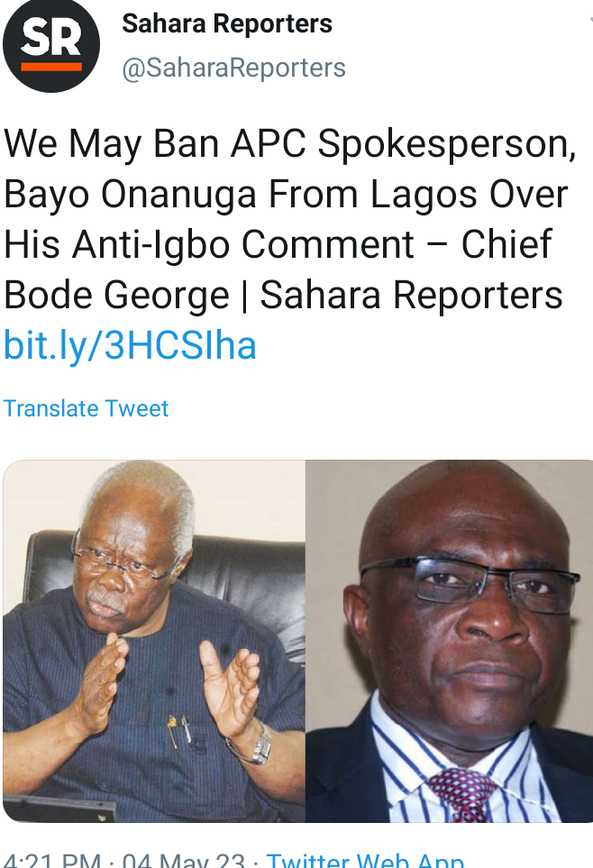Follow the bit.ly/3HCSIha link
The width and height of the screenshot is (593, 868).
pos(130,345)
